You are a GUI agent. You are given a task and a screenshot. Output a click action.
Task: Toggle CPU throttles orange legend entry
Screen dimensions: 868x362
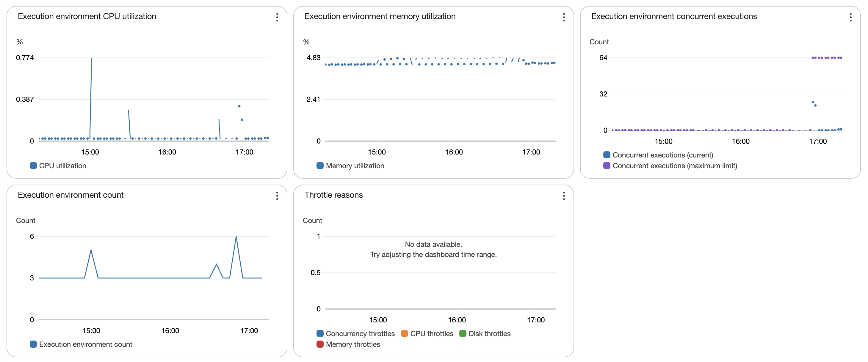tap(404, 333)
